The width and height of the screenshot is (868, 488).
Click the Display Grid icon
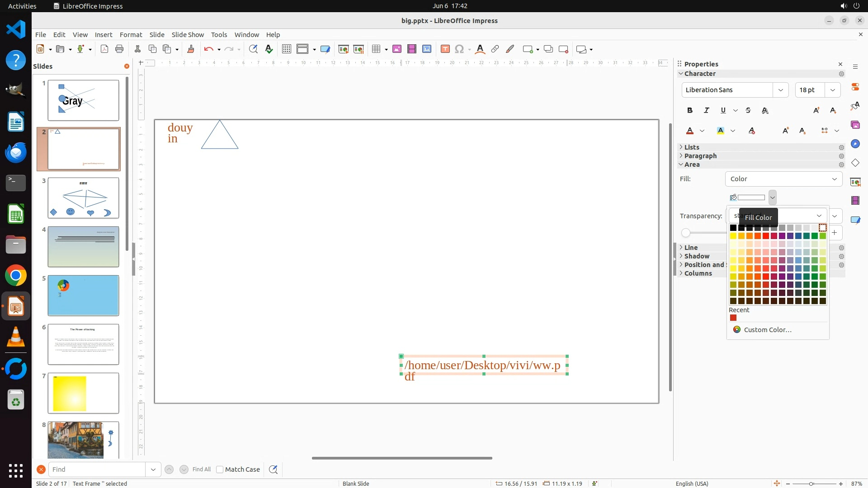pyautogui.click(x=286, y=49)
